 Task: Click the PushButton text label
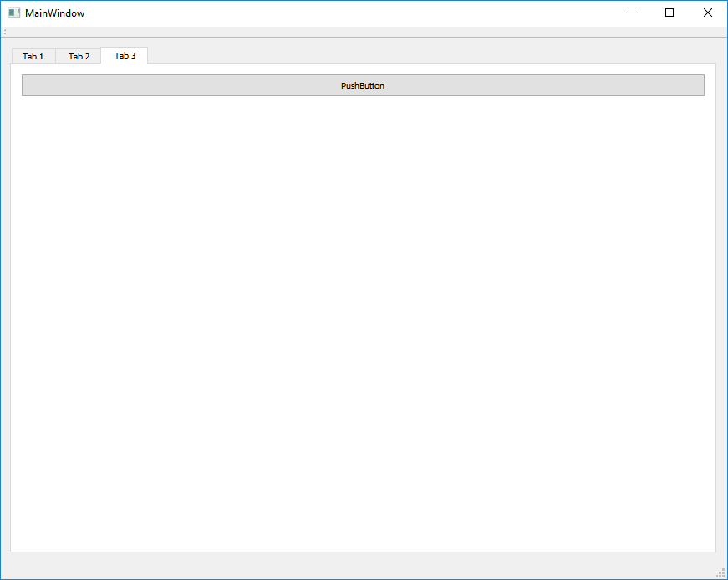[363, 86]
